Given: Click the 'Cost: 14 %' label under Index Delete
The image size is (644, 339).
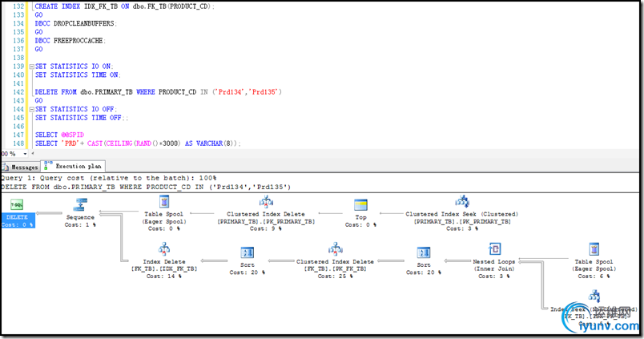Looking at the screenshot, I should click(x=164, y=276).
